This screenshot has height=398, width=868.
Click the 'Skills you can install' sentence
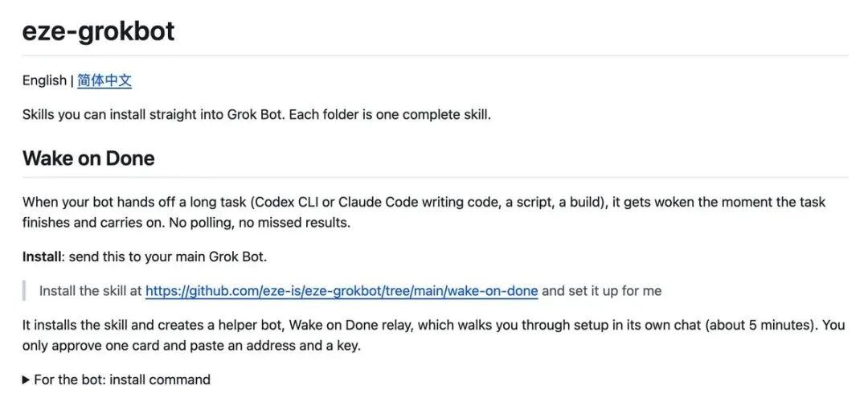[257, 115]
